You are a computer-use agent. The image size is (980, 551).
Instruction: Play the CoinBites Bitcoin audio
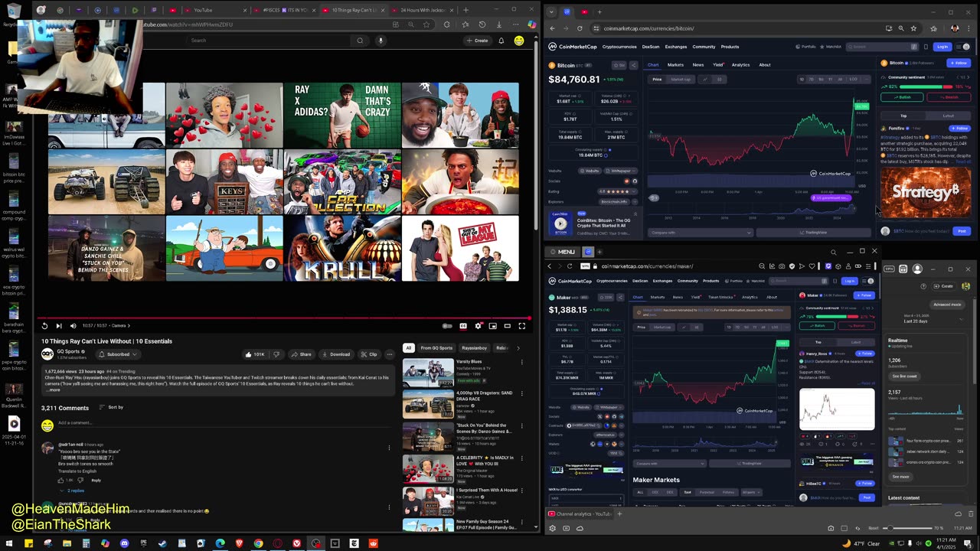click(x=560, y=223)
